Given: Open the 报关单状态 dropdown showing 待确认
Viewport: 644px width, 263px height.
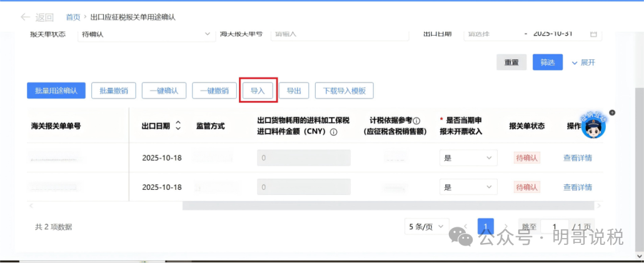Looking at the screenshot, I should tap(147, 34).
